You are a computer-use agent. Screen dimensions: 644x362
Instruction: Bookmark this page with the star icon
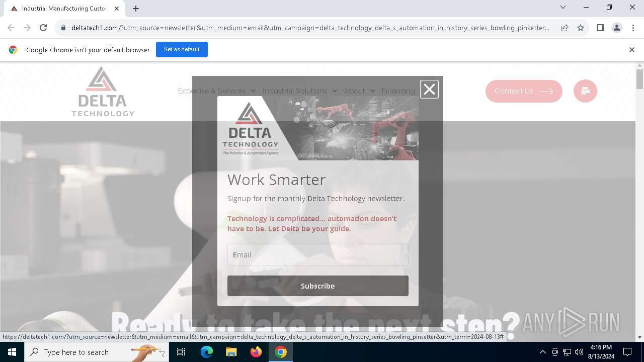pos(581,28)
